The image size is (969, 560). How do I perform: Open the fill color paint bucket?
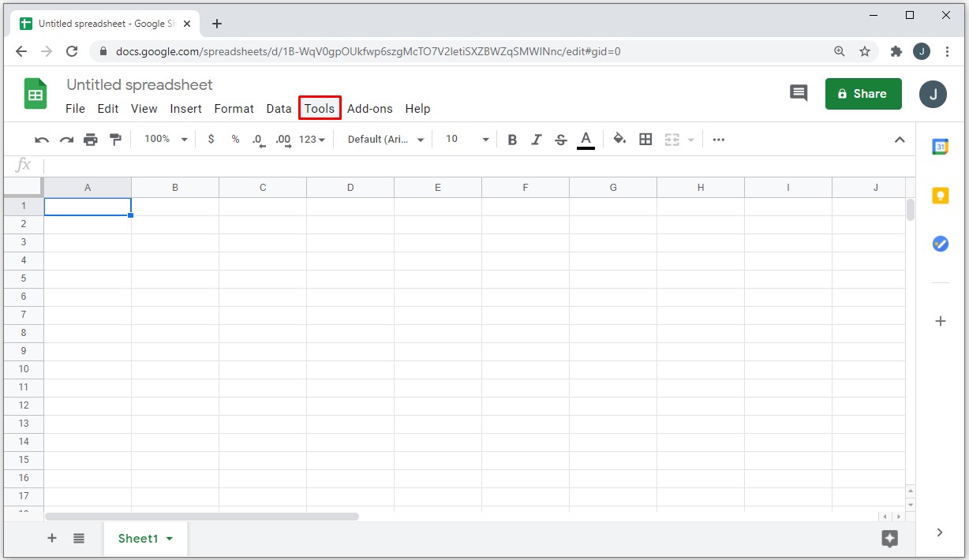point(619,139)
